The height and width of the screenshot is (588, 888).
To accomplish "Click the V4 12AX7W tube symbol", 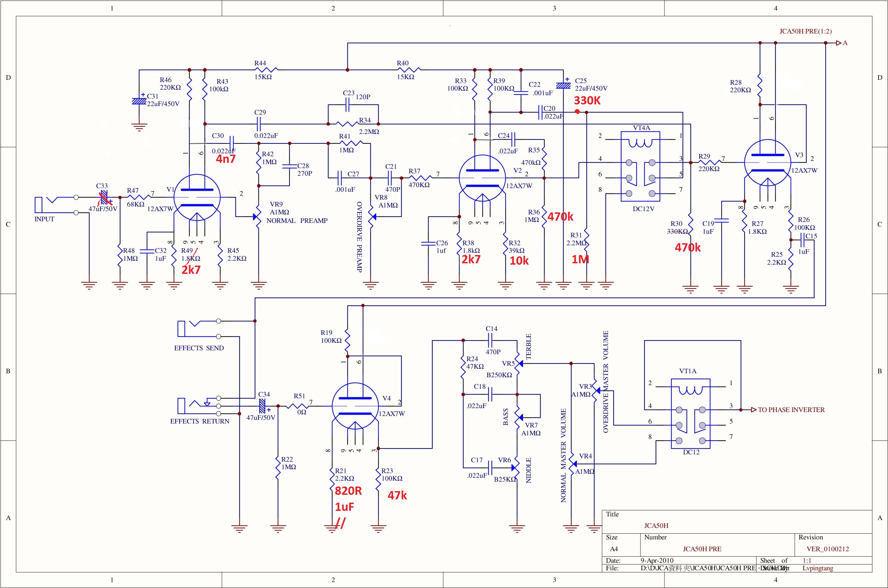I will click(355, 406).
